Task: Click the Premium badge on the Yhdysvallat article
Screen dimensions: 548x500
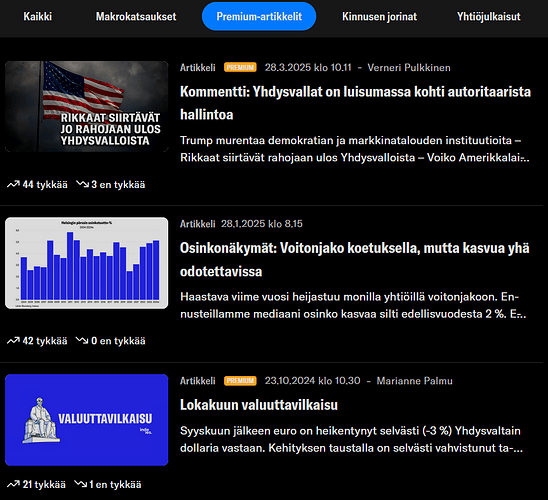Action: [240, 67]
